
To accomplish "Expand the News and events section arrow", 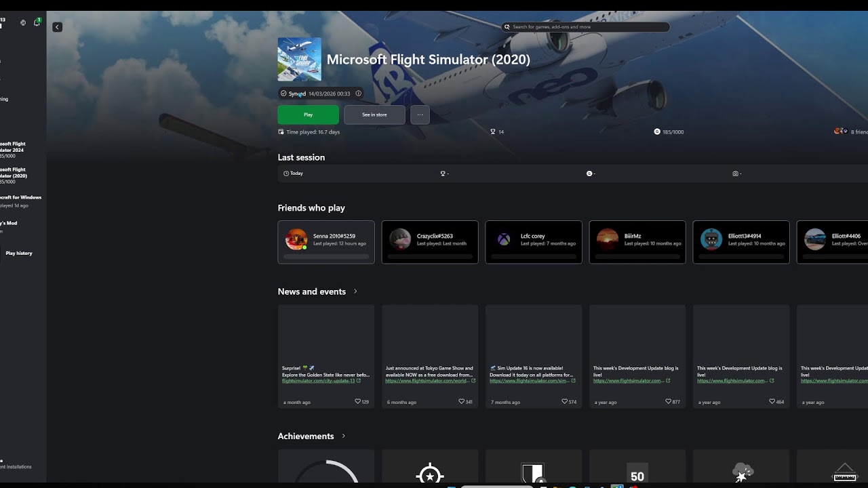I will pos(355,291).
